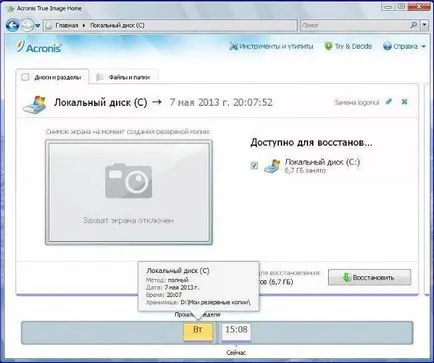Click the disabled screen capture thumbnail
This screenshot has width=434, height=363.
(129, 192)
